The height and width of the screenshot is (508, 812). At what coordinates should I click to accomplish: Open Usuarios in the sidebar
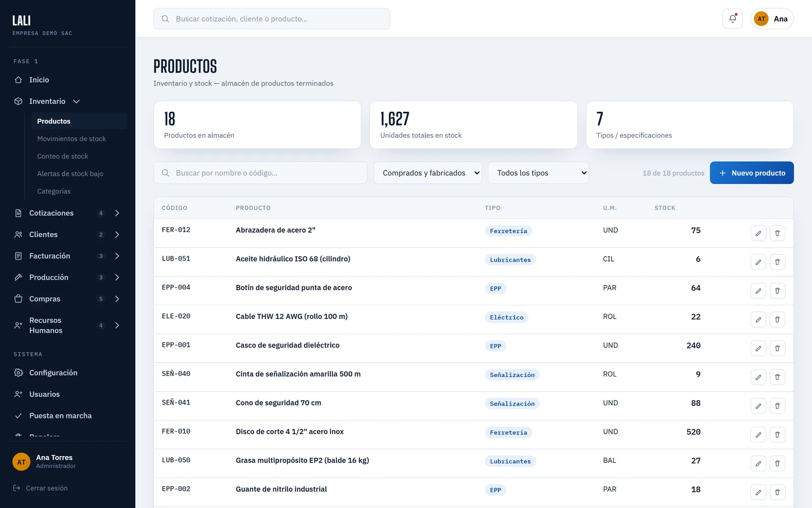(67, 394)
